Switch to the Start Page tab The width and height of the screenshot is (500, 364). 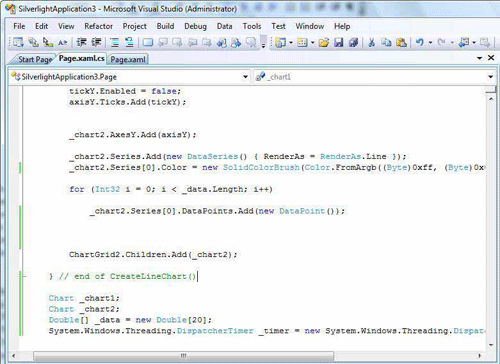35,59
